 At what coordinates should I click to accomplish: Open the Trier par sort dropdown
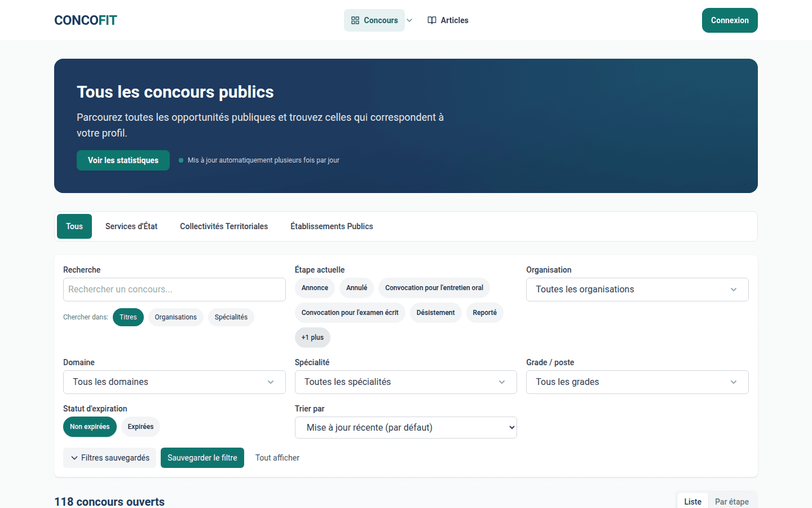(x=406, y=428)
